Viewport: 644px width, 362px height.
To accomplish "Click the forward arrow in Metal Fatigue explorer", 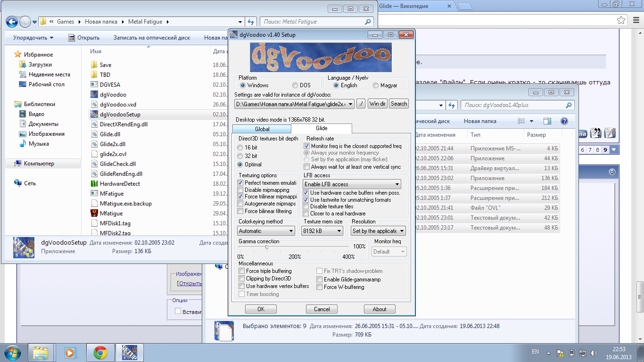I will point(25,22).
